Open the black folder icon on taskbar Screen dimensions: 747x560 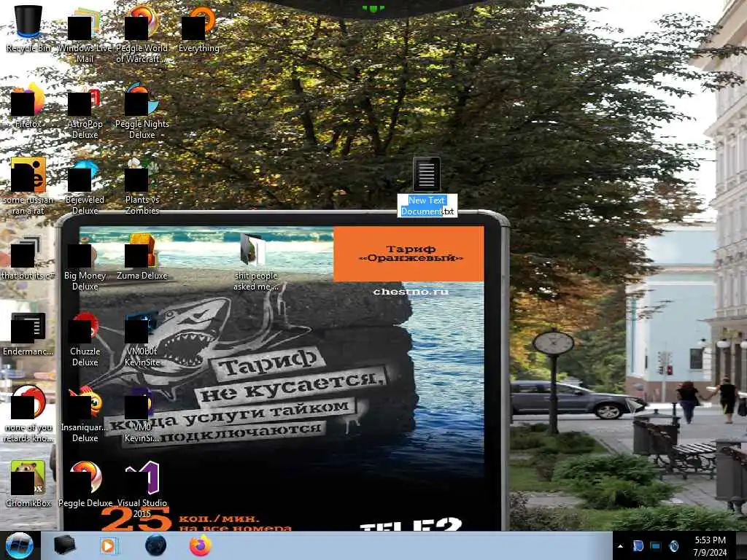coord(64,545)
